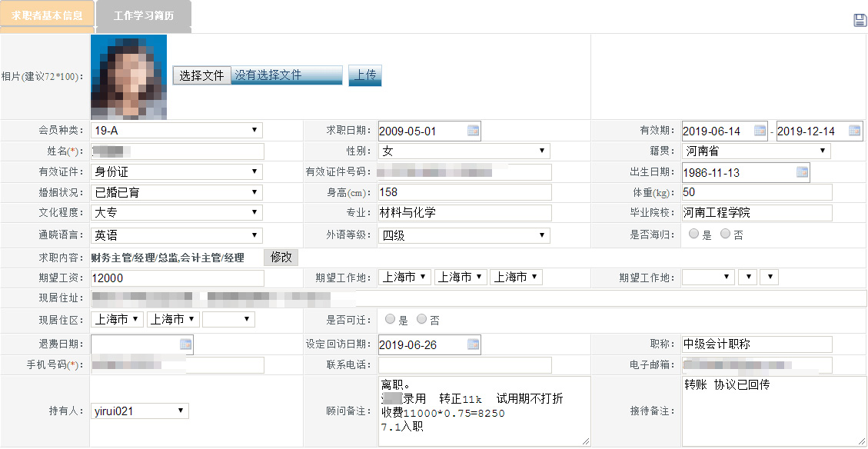Viewport: 868px width, 449px height.
Task: Select 否 for 是否可迁
Action: (422, 319)
